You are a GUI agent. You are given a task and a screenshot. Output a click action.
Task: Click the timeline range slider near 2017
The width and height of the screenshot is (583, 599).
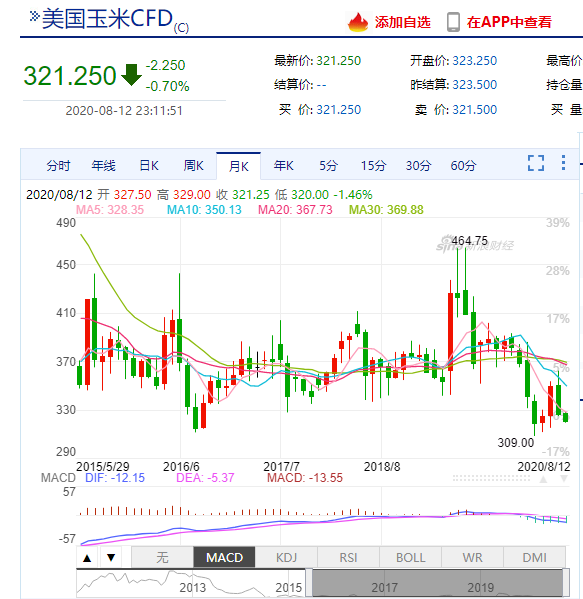[437, 583]
